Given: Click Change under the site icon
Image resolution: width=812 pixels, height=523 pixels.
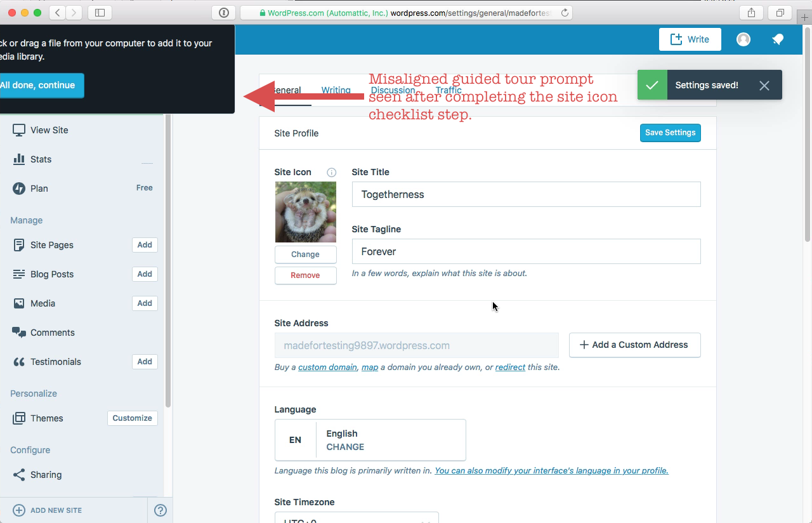Looking at the screenshot, I should tap(305, 255).
